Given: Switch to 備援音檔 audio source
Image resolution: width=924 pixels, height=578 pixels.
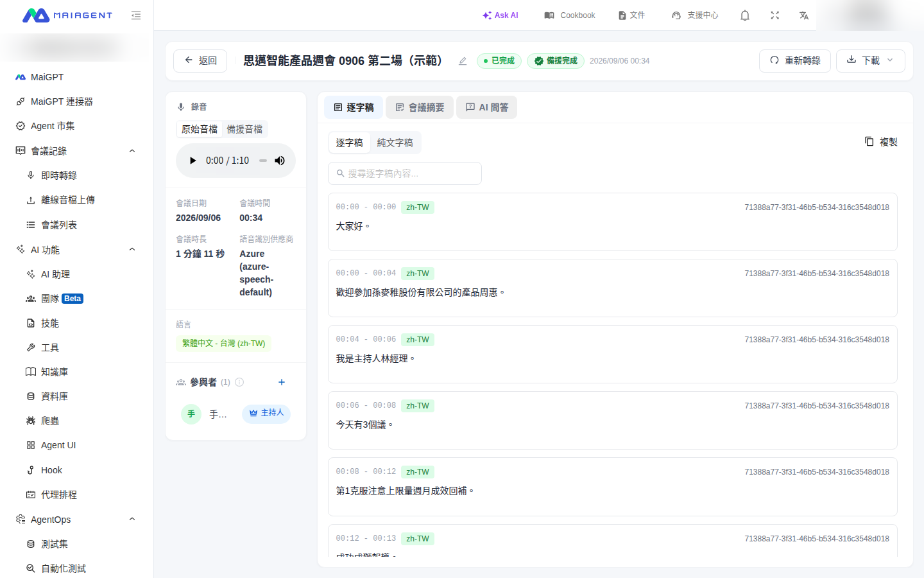Looking at the screenshot, I should point(244,129).
